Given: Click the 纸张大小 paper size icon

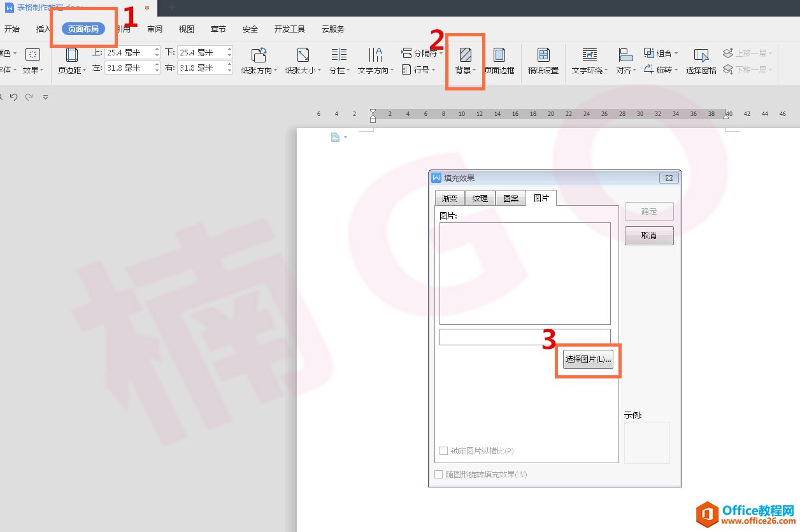Looking at the screenshot, I should pyautogui.click(x=303, y=55).
